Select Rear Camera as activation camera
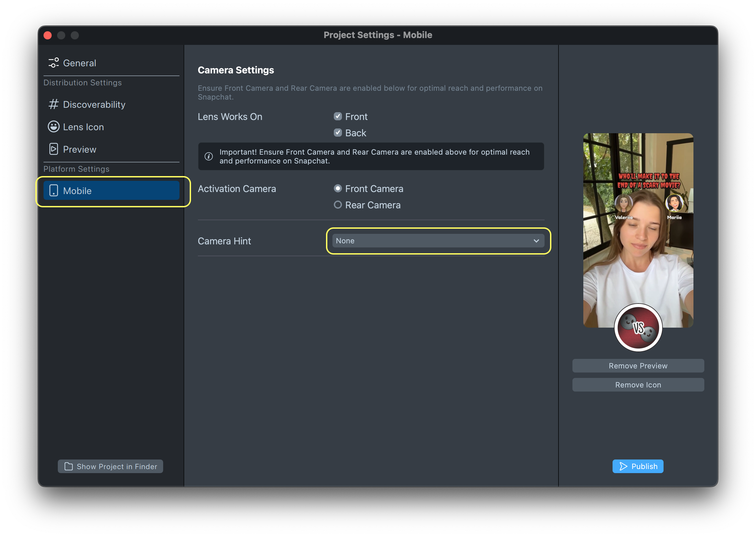This screenshot has width=756, height=537. coord(338,205)
